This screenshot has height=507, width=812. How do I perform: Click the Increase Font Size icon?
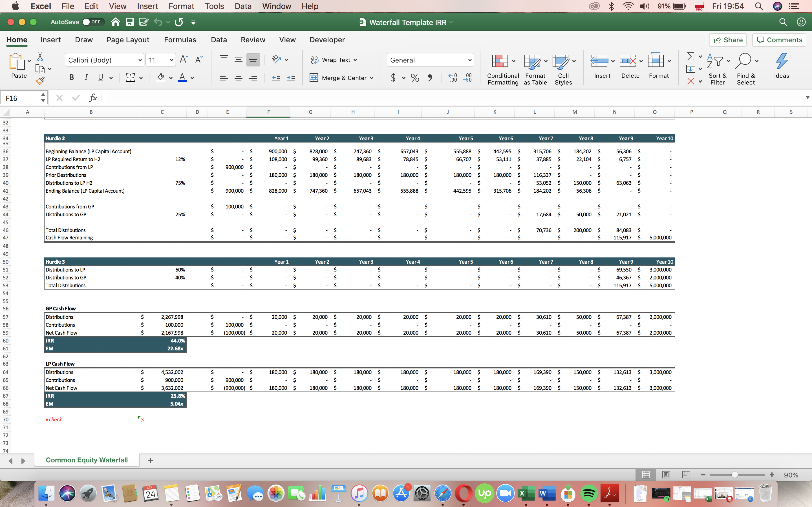click(x=184, y=60)
